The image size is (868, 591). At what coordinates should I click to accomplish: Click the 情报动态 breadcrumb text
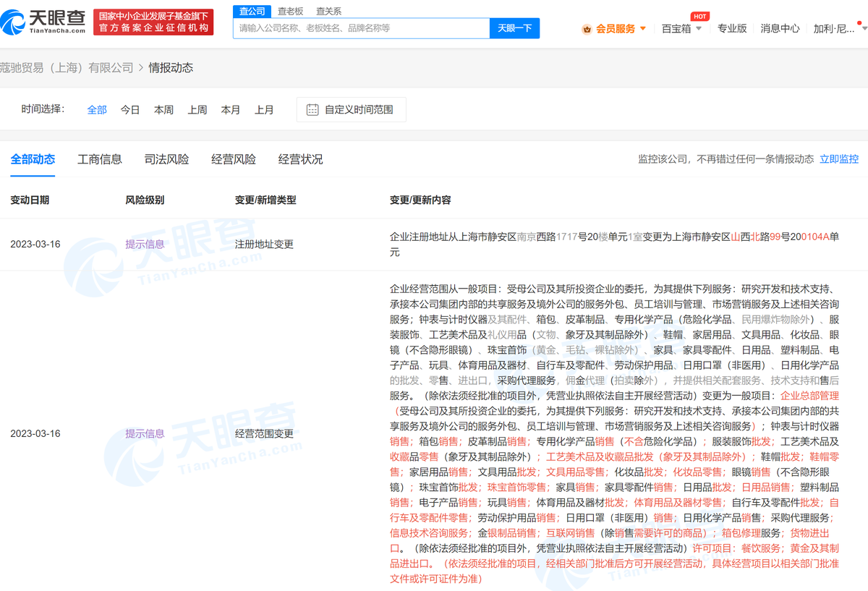click(x=171, y=68)
